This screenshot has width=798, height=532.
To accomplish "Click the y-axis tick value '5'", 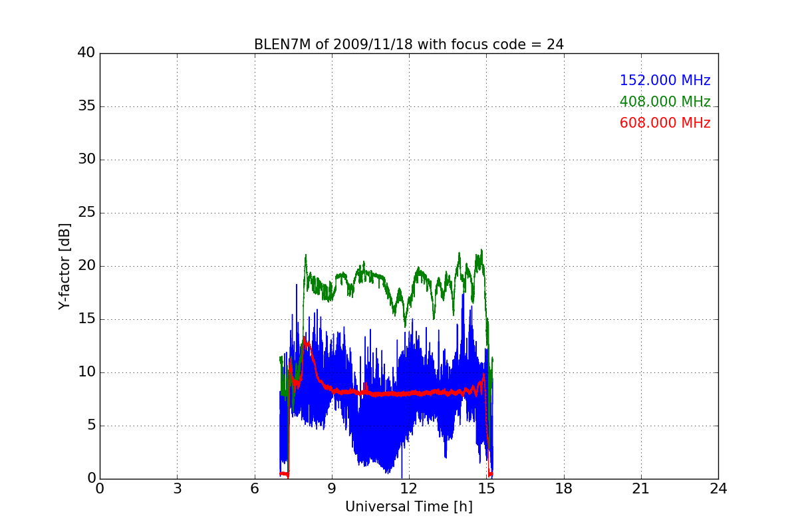I will (91, 426).
